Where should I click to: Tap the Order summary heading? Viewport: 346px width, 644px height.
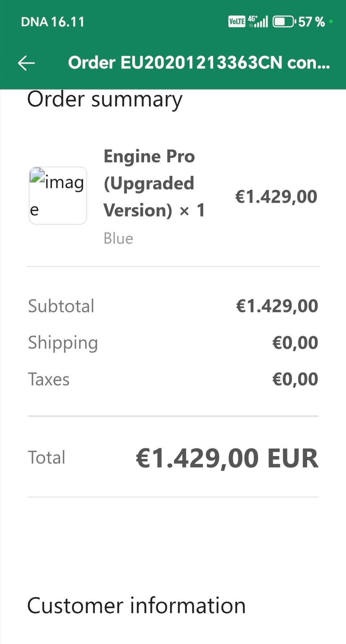[105, 99]
